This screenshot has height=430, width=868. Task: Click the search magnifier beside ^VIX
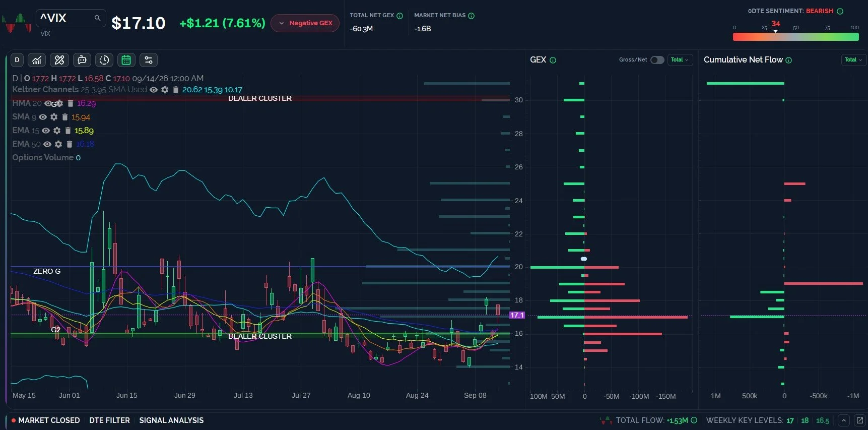[97, 18]
